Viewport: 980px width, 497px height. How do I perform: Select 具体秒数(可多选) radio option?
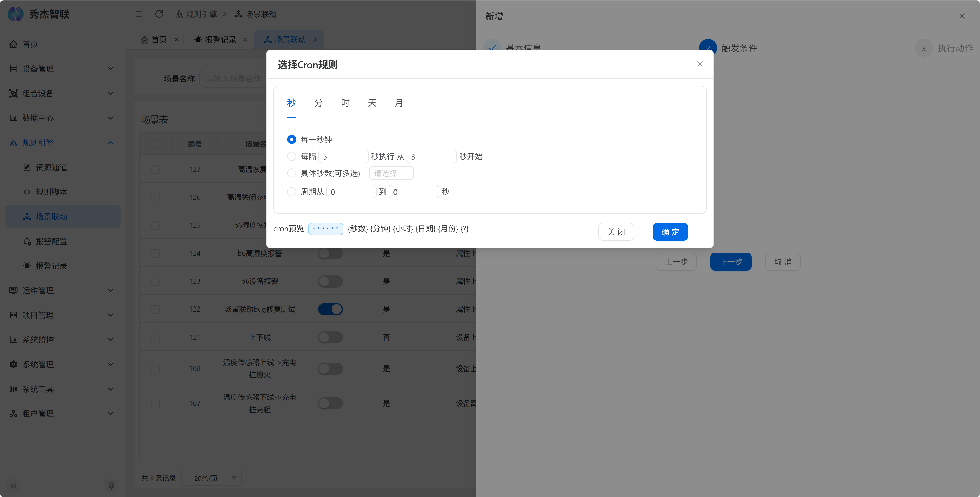[291, 173]
